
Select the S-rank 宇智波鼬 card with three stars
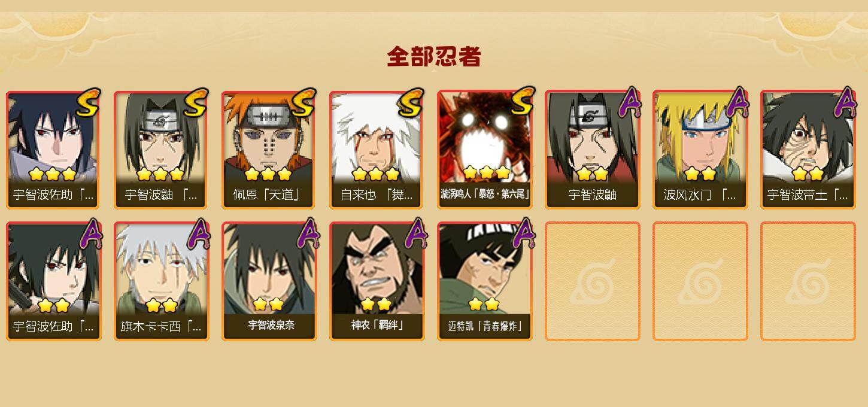(x=161, y=150)
